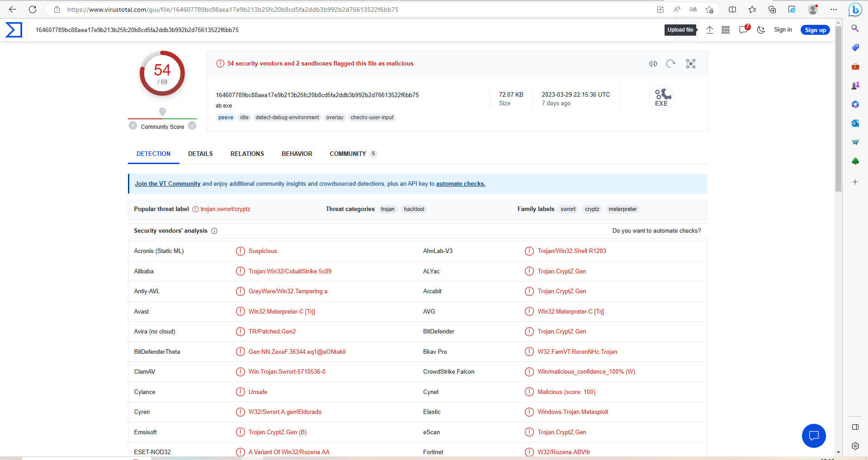Screen dimensions: 868x460
Task: Open browser Favorites list icon
Action: pyautogui.click(x=752, y=9)
